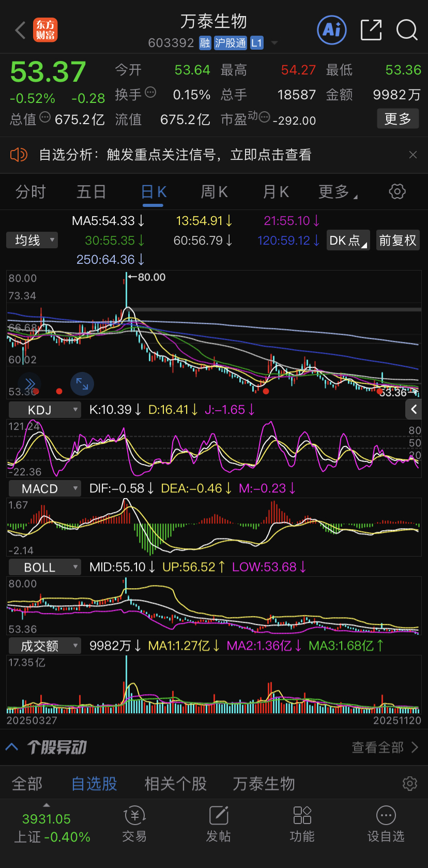
Task: Collapse the 个股异动 section
Action: click(12, 747)
